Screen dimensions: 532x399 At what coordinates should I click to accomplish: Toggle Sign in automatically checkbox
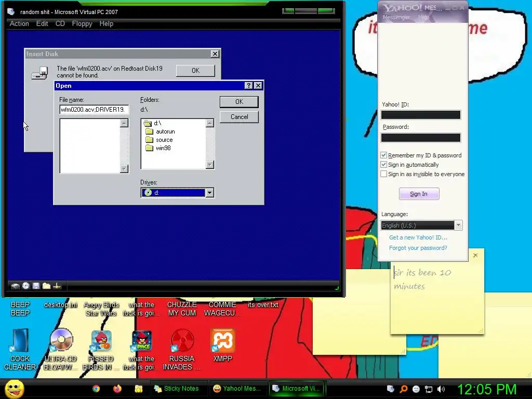(x=384, y=165)
